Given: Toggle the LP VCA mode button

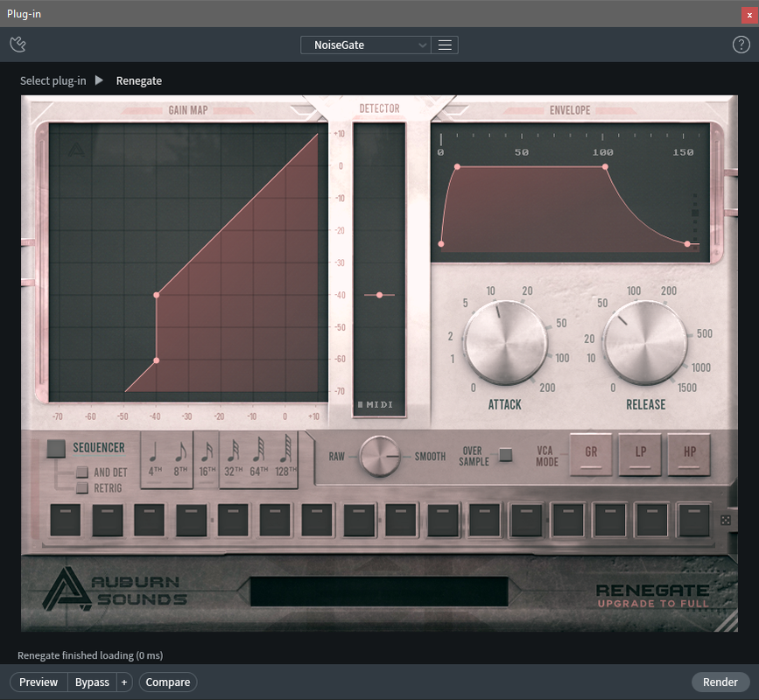Looking at the screenshot, I should click(x=641, y=454).
